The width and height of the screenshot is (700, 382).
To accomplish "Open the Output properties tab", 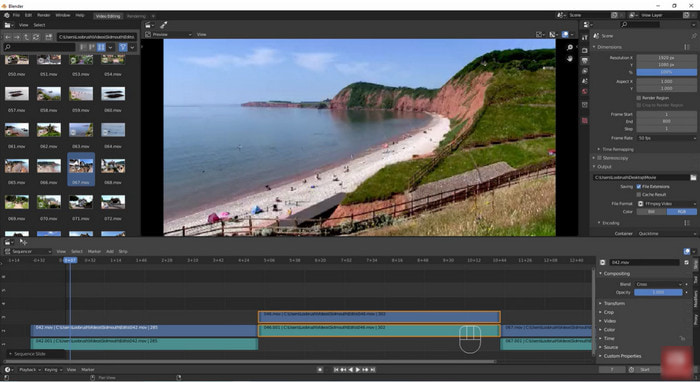I will (585, 60).
